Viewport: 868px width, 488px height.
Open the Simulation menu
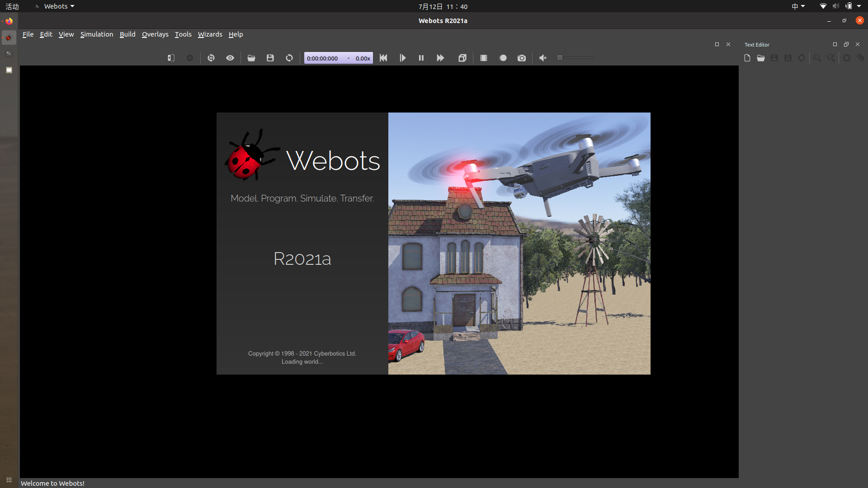tap(97, 34)
